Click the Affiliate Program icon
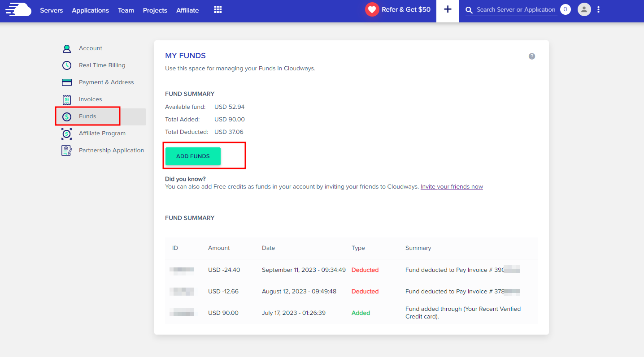This screenshot has width=644, height=357. (67, 133)
